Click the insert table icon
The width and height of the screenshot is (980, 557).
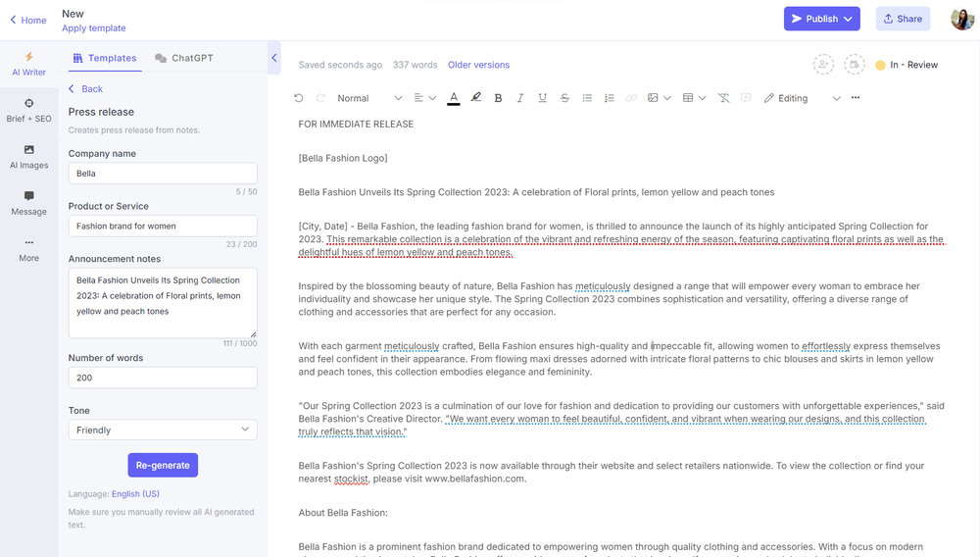(688, 98)
